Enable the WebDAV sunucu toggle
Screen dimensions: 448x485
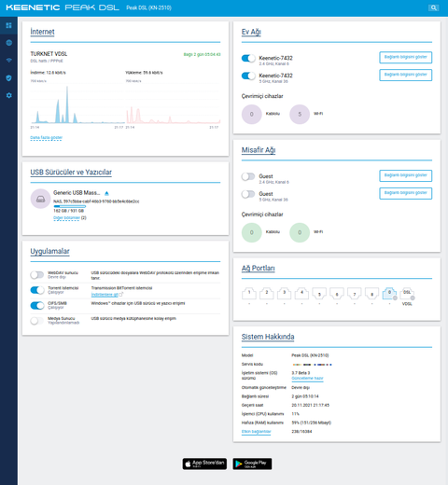[37, 275]
